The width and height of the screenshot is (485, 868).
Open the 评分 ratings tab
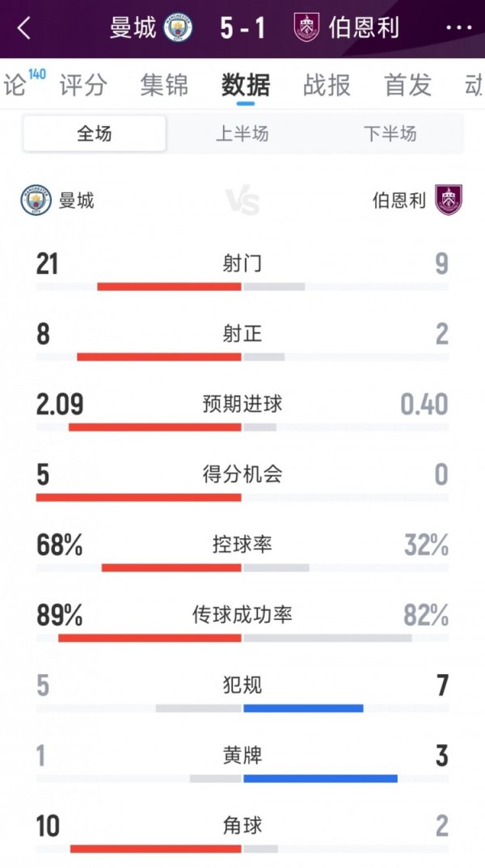click(x=83, y=85)
